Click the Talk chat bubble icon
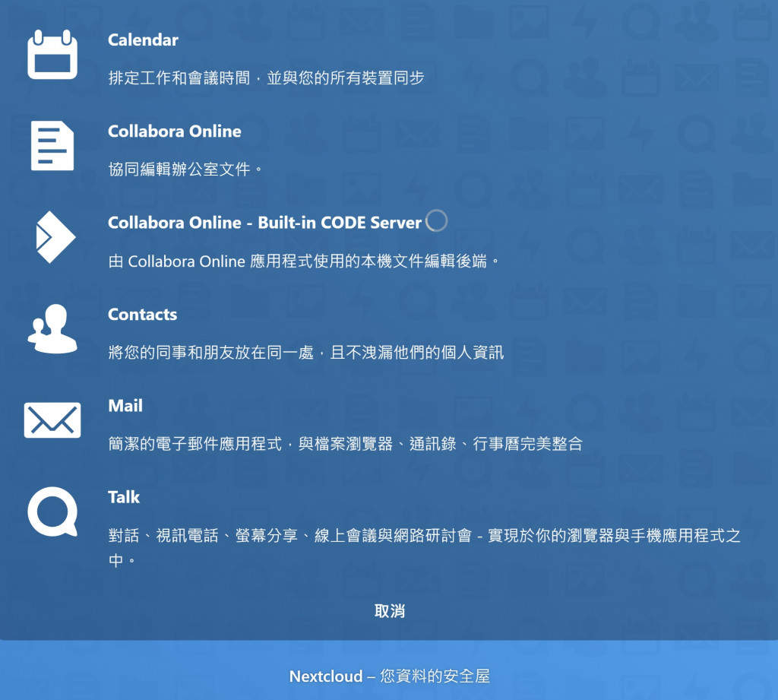Screen dimensions: 778x700 52,512
